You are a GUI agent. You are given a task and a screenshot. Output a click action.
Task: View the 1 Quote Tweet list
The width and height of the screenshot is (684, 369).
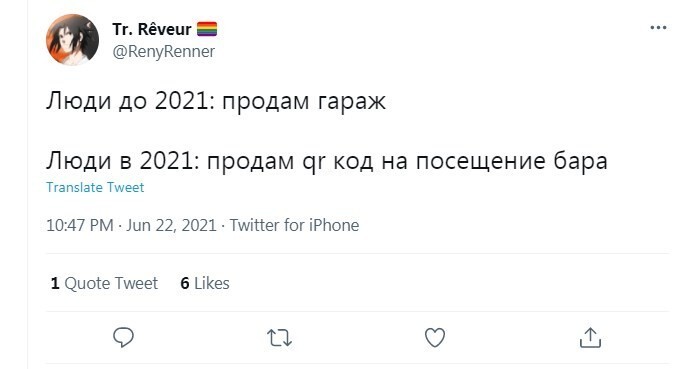click(104, 284)
